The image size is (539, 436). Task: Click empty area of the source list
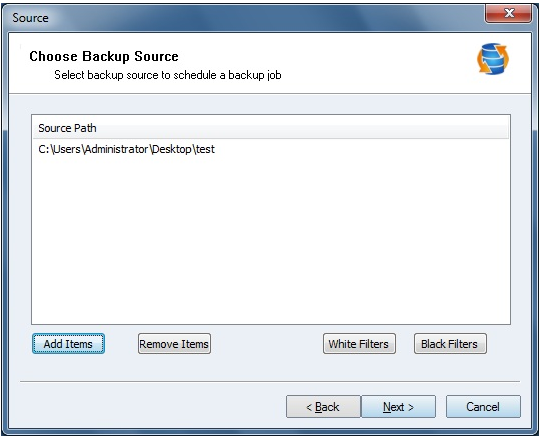pyautogui.click(x=271, y=241)
